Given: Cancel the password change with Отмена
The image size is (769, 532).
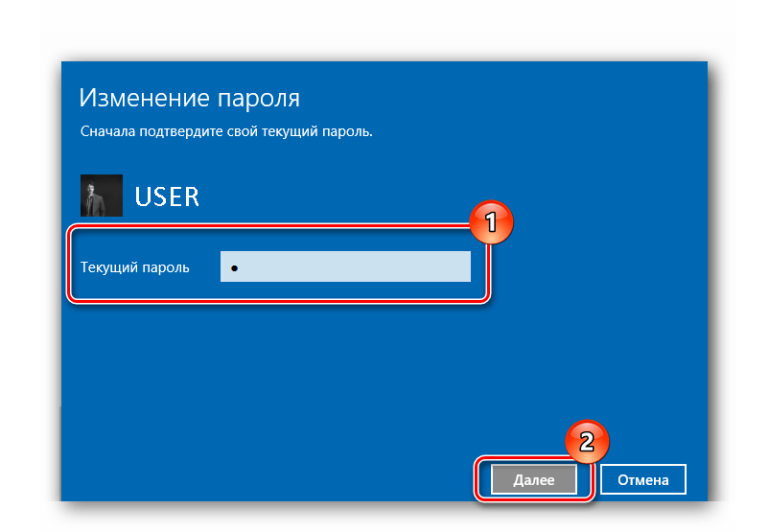Looking at the screenshot, I should (x=643, y=479).
